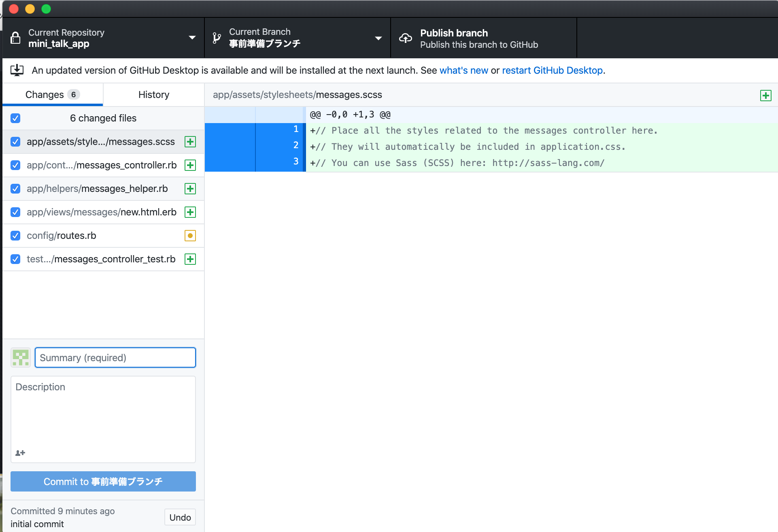Uncheck the new.html.erb file checkbox

[15, 212]
